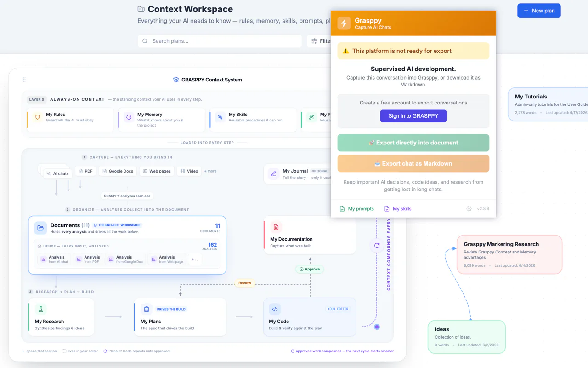Click the Analysis from AI chat icon
Image resolution: width=588 pixels, height=368 pixels.
[44, 259]
